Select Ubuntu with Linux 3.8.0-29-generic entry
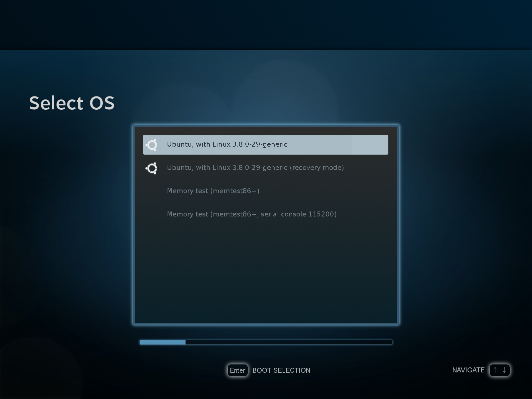 coord(266,145)
